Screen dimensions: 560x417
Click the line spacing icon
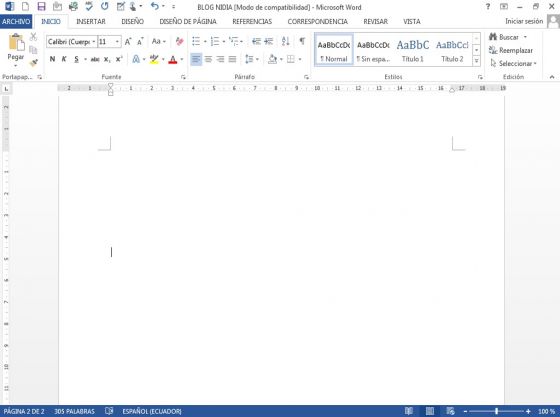coord(249,59)
